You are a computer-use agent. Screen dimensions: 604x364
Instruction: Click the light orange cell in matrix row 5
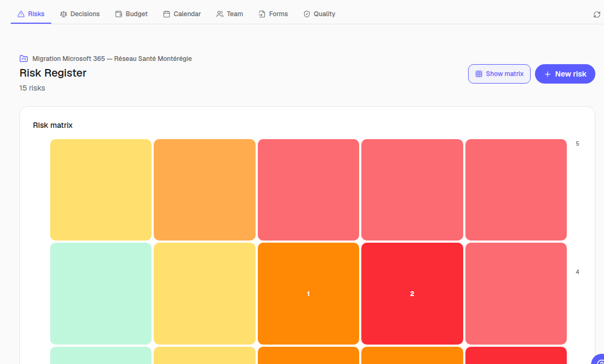pos(204,189)
